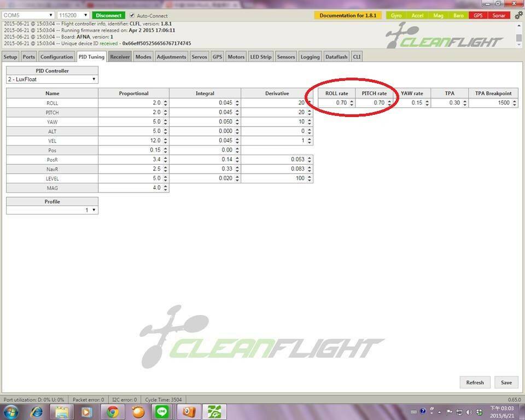525x420 pixels.
Task: Open the Modes tab
Action: [143, 57]
